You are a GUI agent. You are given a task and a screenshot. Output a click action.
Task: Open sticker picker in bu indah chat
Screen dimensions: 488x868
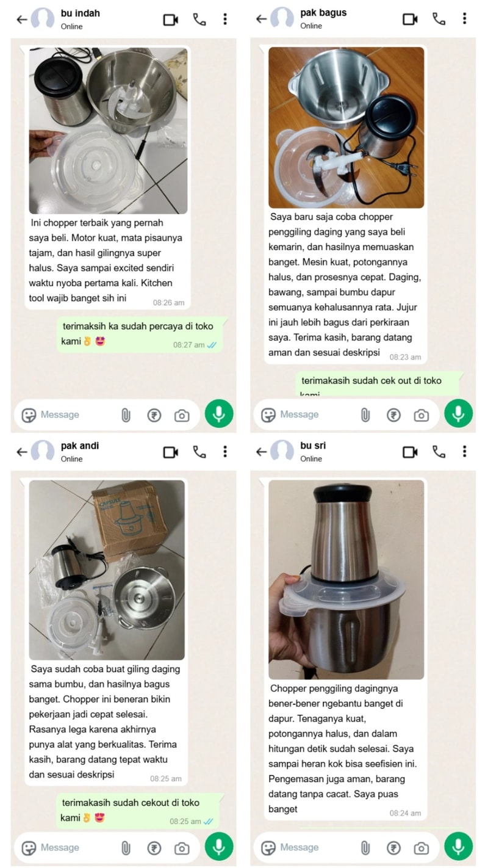pos(29,415)
